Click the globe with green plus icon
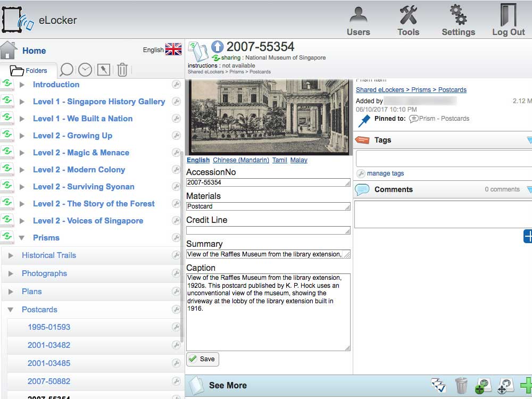 (483, 386)
